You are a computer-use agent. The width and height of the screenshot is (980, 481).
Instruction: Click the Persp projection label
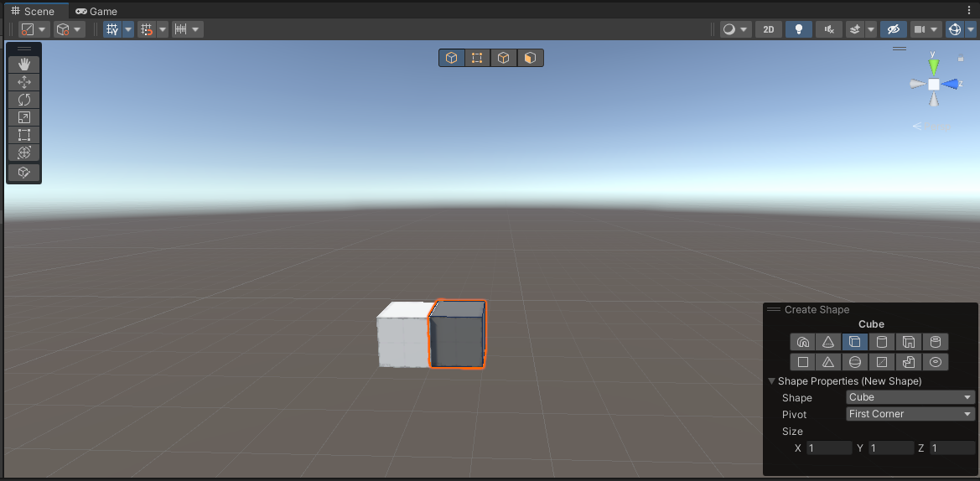(936, 127)
